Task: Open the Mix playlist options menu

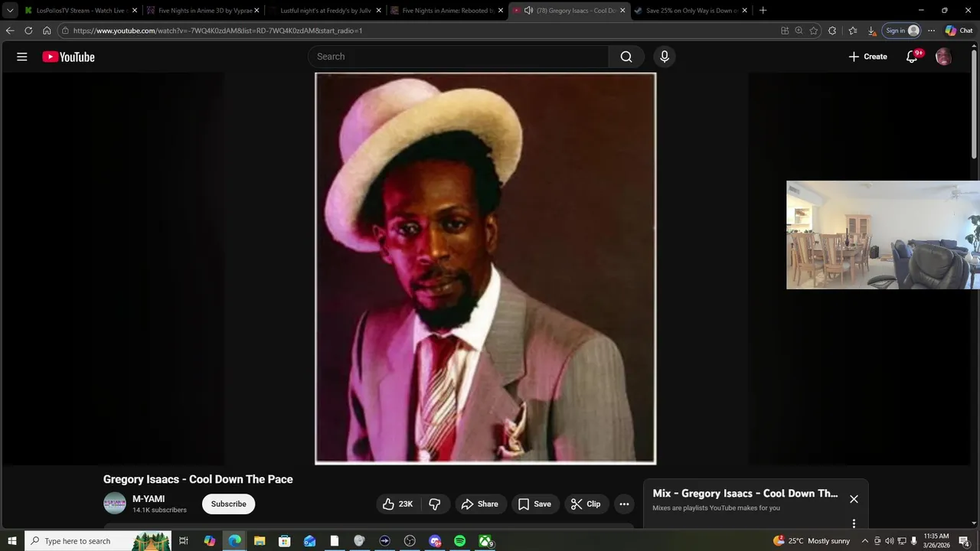Action: [854, 523]
